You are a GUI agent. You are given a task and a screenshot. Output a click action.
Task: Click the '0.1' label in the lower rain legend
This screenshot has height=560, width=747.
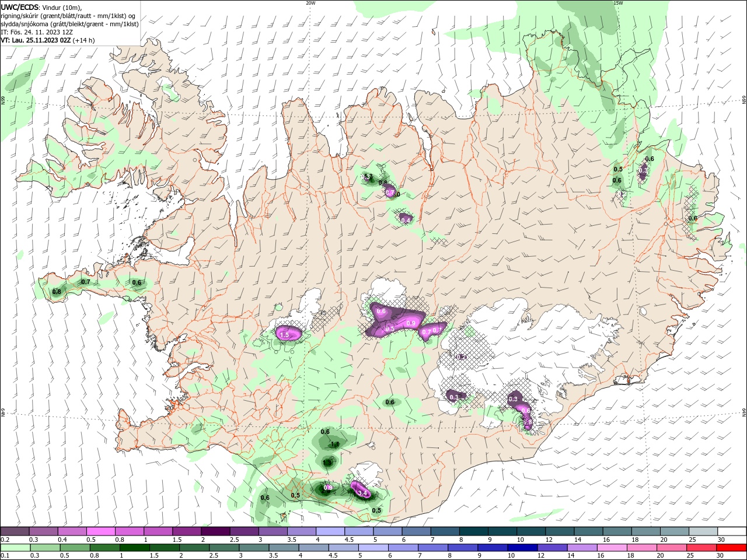click(x=4, y=555)
